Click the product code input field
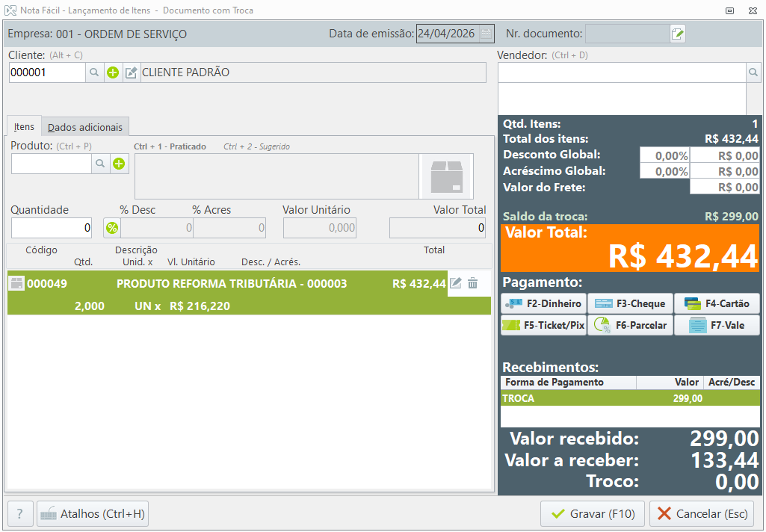The width and height of the screenshot is (766, 532). pos(52,164)
